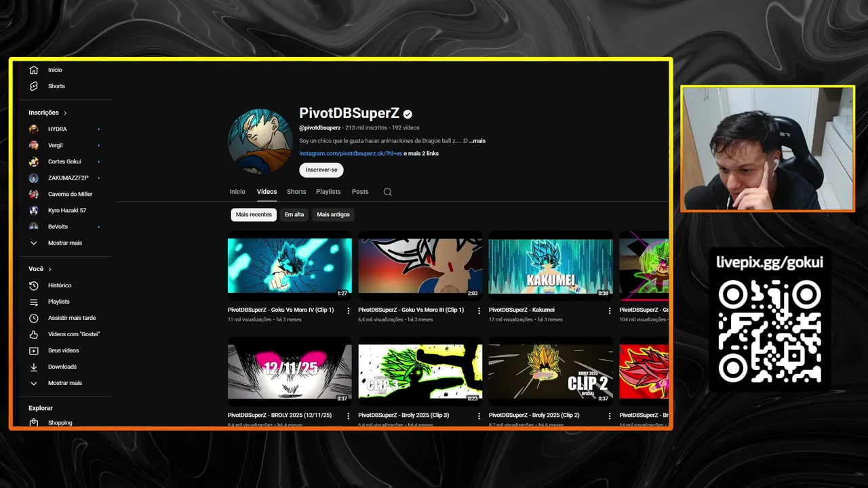Switch to the Shorts channel tab
868x488 pixels.
pos(296,192)
